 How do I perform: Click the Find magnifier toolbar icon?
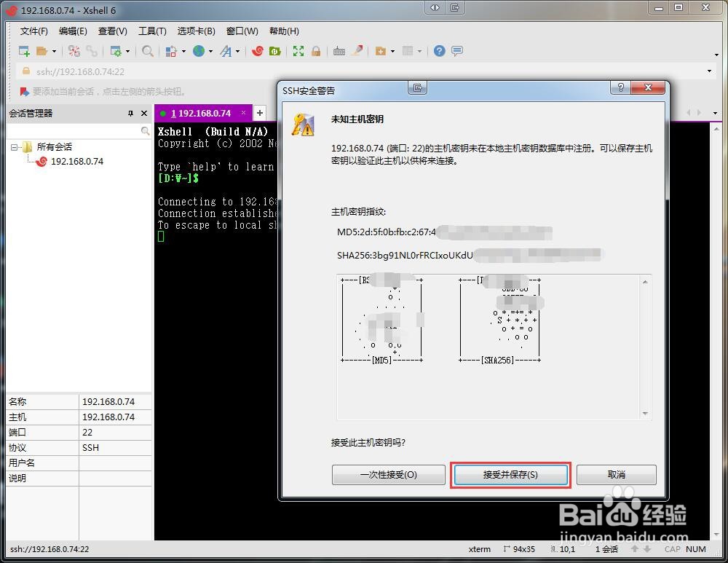[148, 51]
